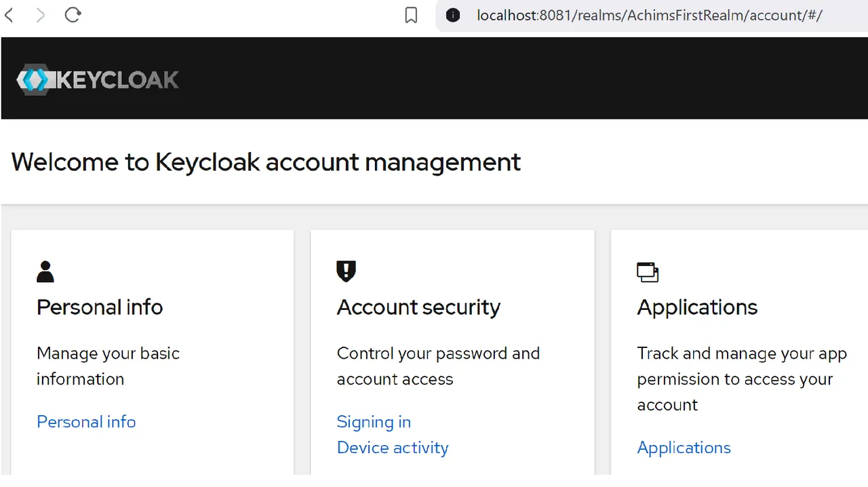Open the Signing in link
Image resolution: width=868 pixels, height=487 pixels.
374,422
